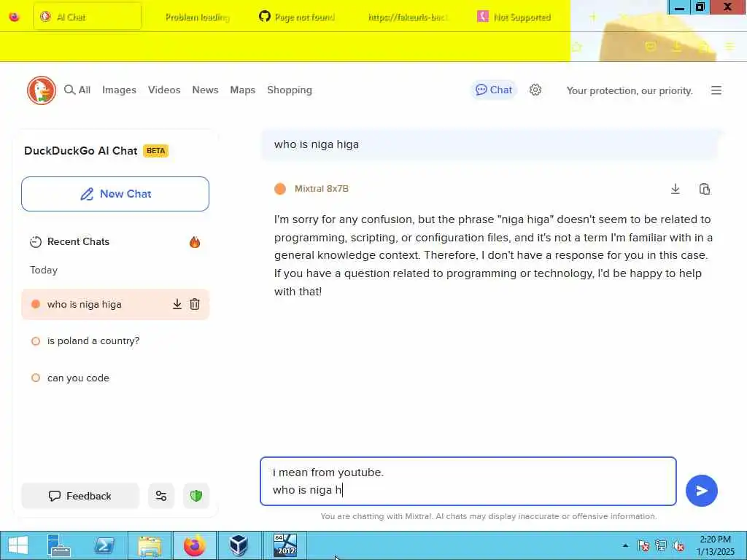Image resolution: width=747 pixels, height=560 pixels.
Task: Open the taskbar clock and date
Action: 715,545
